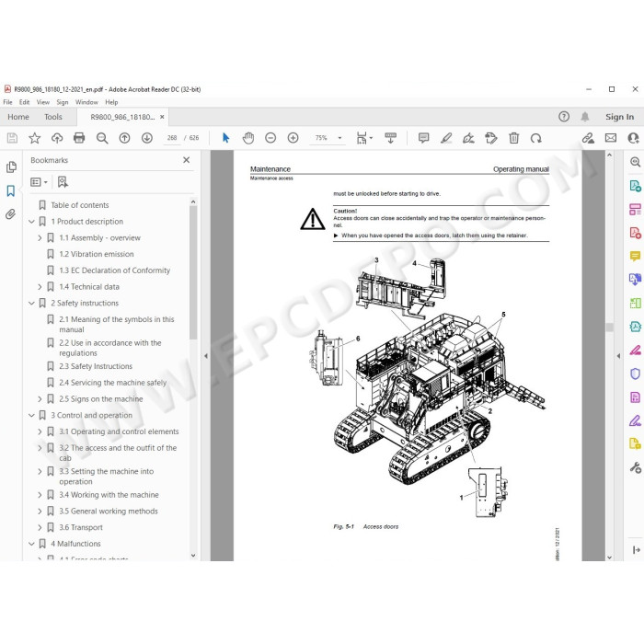This screenshot has width=644, height=644.
Task: Expand the 1.1 Assembly - overview bookmark
Action: tap(40, 237)
